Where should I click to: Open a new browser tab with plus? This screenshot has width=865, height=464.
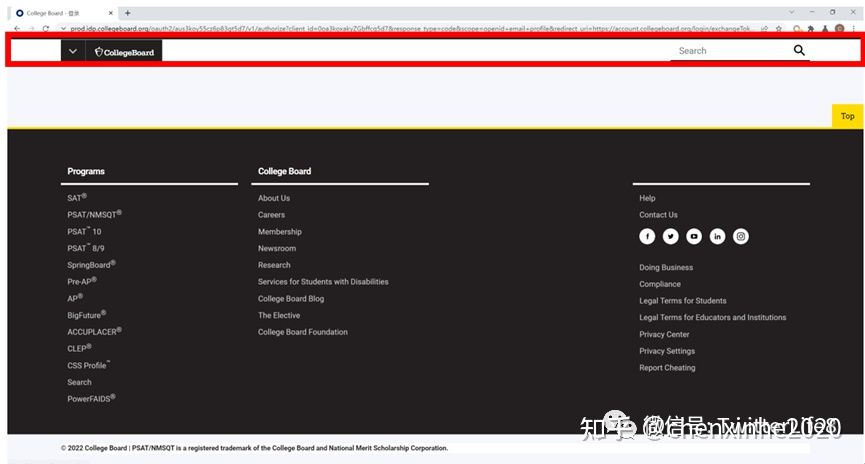click(127, 13)
